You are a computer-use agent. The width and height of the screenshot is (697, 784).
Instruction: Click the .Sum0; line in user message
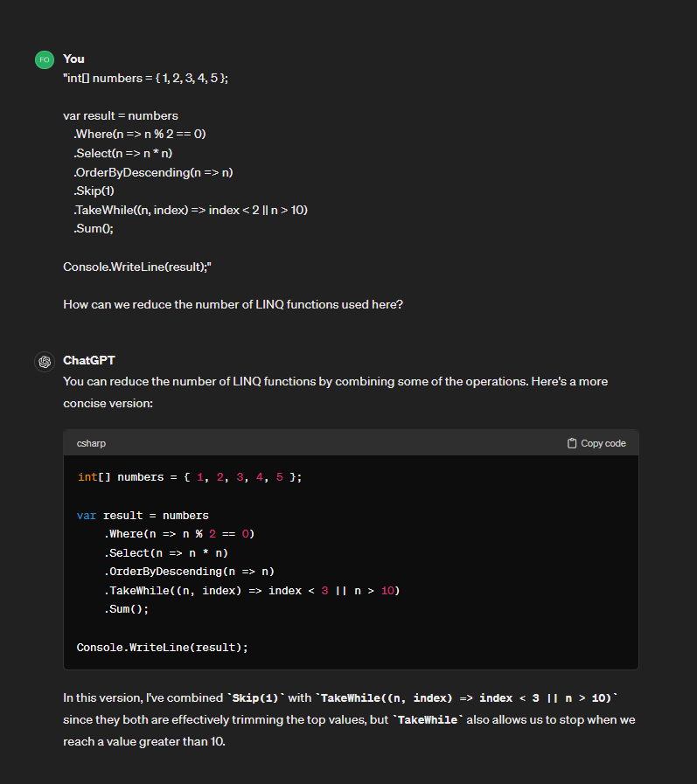pyautogui.click(x=94, y=228)
